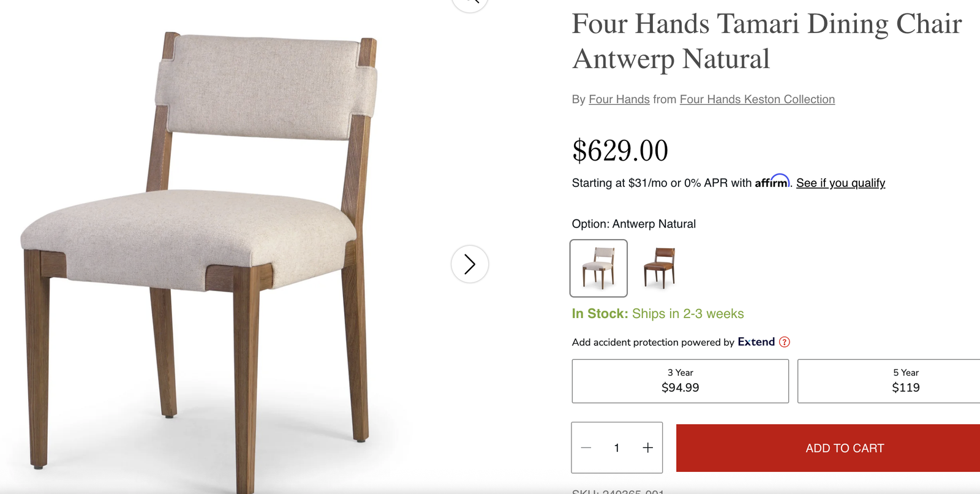Click the product title heading
980x494 pixels.
point(767,41)
